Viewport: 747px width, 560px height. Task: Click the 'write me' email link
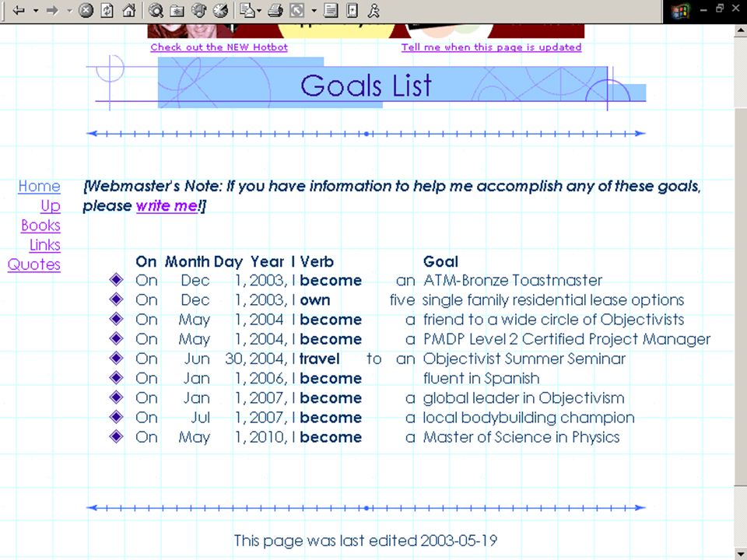pos(167,205)
